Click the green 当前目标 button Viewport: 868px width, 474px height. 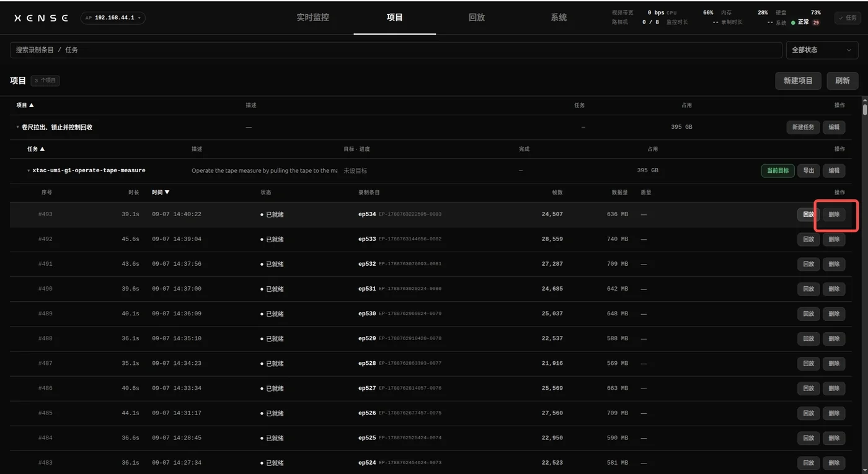click(x=778, y=170)
